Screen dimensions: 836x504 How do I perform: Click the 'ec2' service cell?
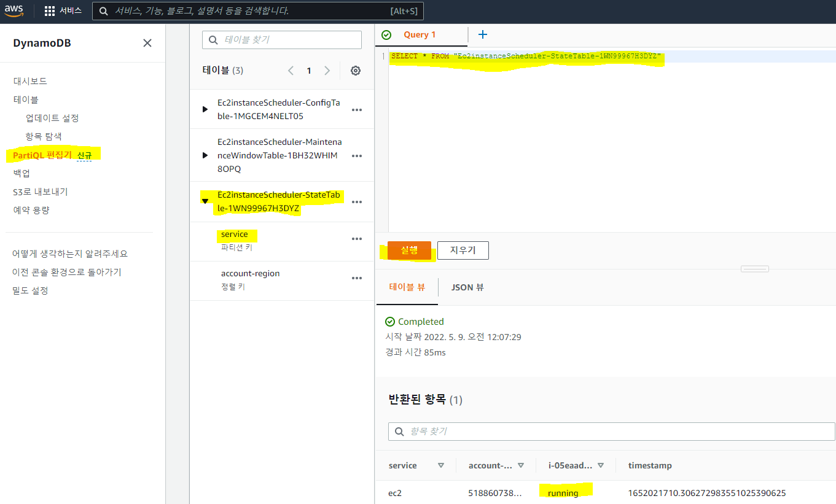pyautogui.click(x=395, y=493)
